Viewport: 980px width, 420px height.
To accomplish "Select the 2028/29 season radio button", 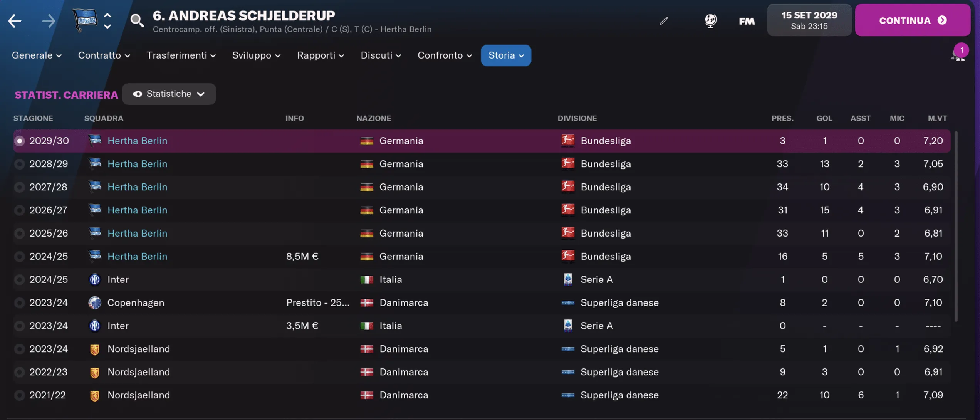I will (19, 163).
